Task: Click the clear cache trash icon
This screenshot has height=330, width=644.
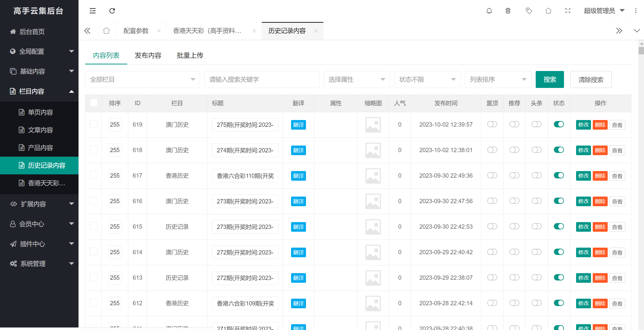Action: pyautogui.click(x=508, y=11)
